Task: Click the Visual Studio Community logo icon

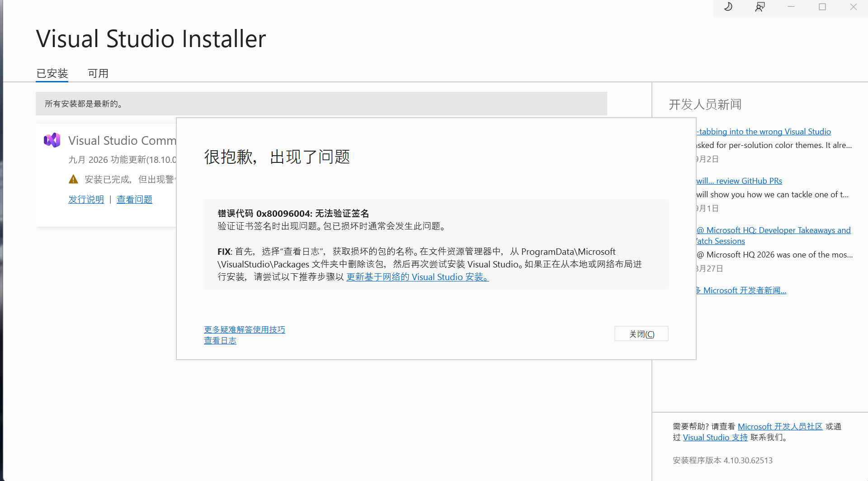Action: point(52,140)
